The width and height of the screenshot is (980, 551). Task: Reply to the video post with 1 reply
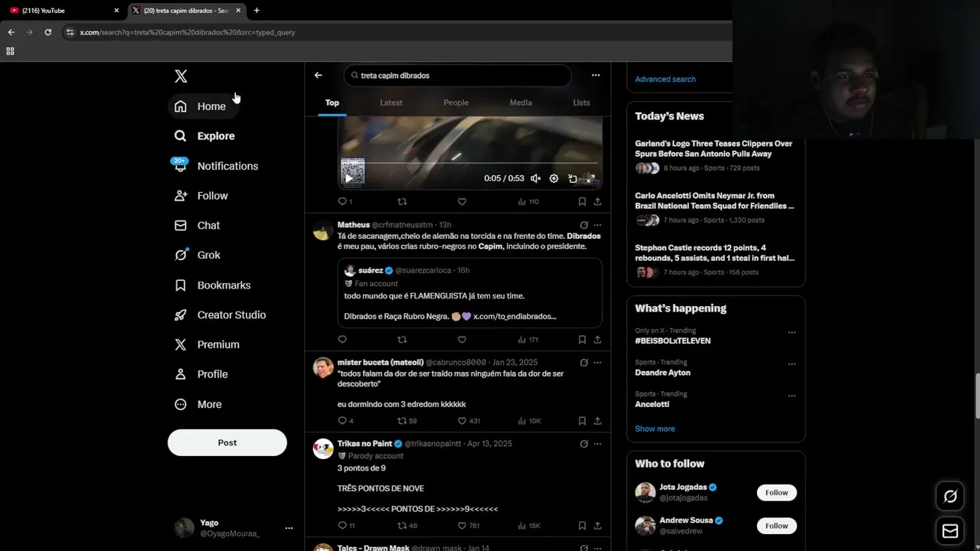point(345,201)
